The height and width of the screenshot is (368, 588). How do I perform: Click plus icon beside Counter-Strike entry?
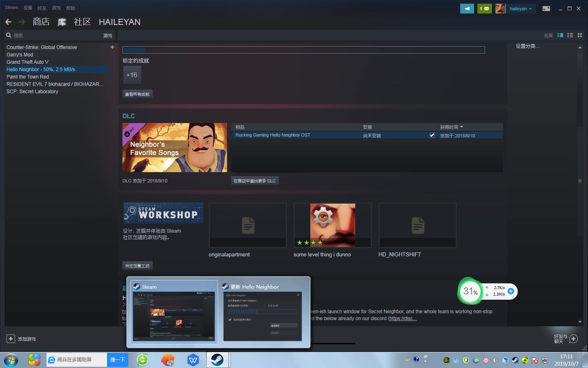tap(112, 47)
